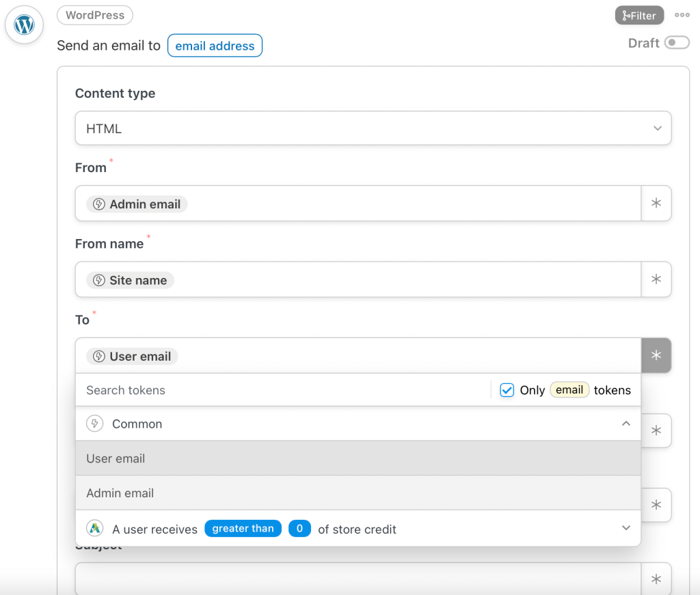
Task: Open token picker for From name field
Action: click(x=656, y=279)
